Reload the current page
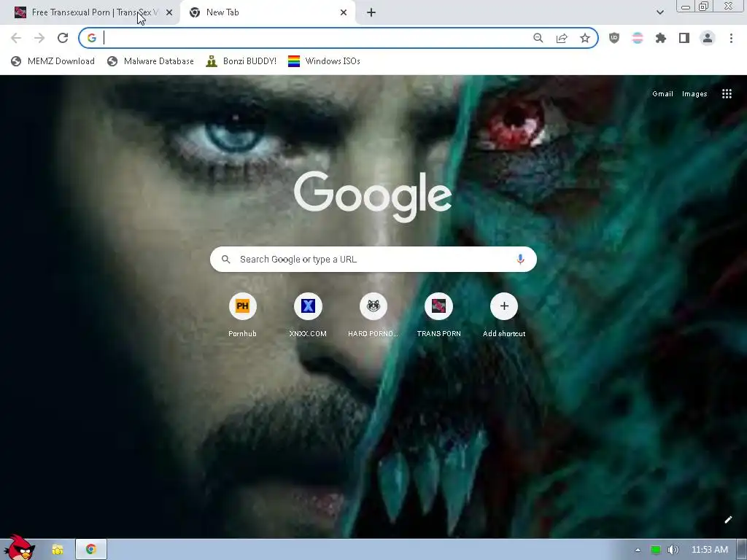The height and width of the screenshot is (560, 747). (x=63, y=38)
